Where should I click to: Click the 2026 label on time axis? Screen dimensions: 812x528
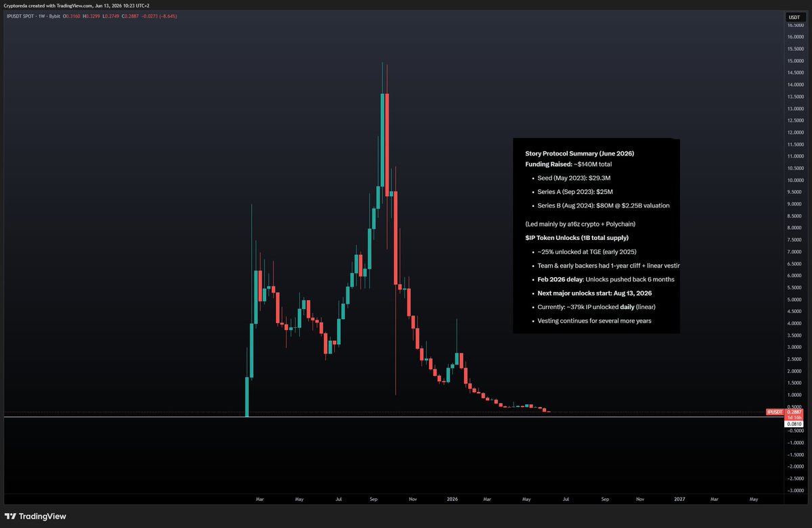tap(453, 500)
